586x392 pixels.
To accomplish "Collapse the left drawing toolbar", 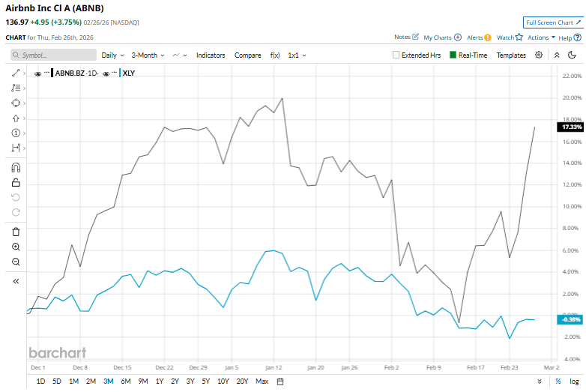I will [x=16, y=281].
